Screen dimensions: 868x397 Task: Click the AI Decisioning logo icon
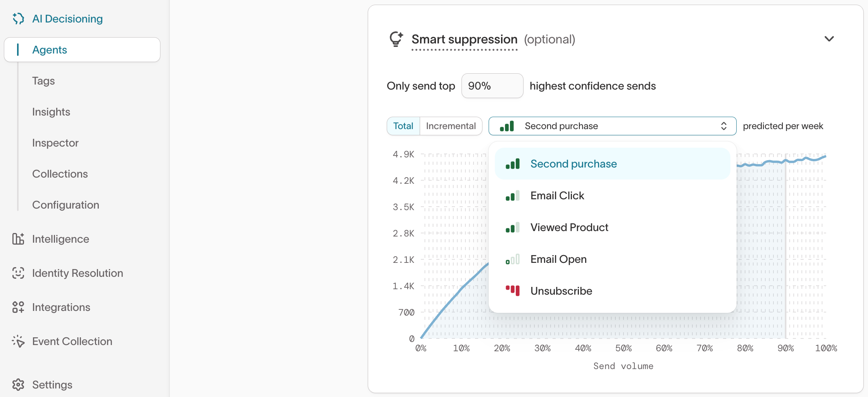point(18,19)
